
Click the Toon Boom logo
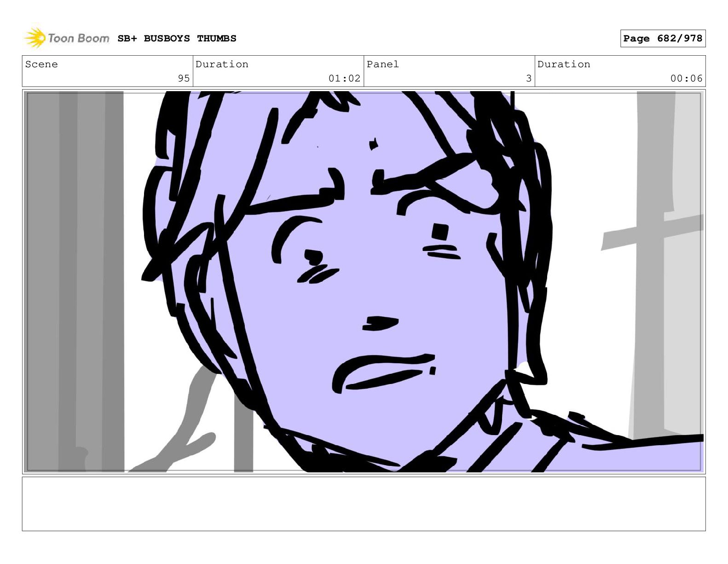(x=67, y=38)
